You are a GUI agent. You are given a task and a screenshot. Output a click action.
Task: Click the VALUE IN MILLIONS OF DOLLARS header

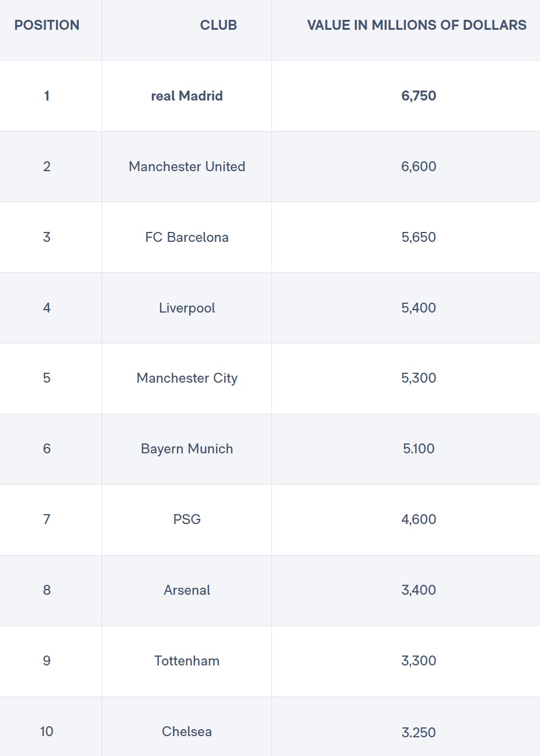coord(417,25)
